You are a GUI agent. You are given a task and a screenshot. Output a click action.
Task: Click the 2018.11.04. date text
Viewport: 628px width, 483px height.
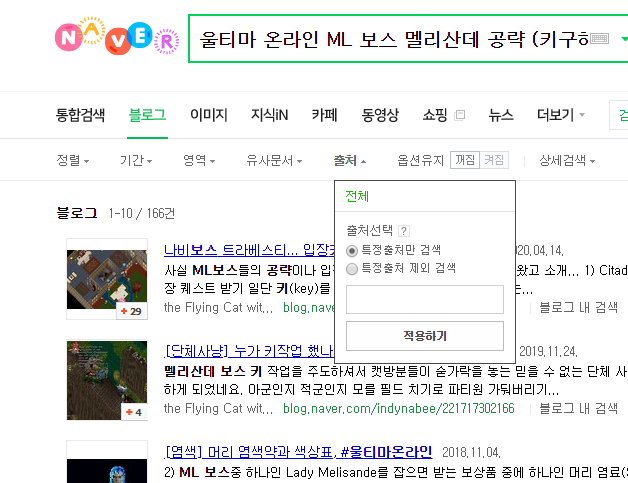point(471,453)
